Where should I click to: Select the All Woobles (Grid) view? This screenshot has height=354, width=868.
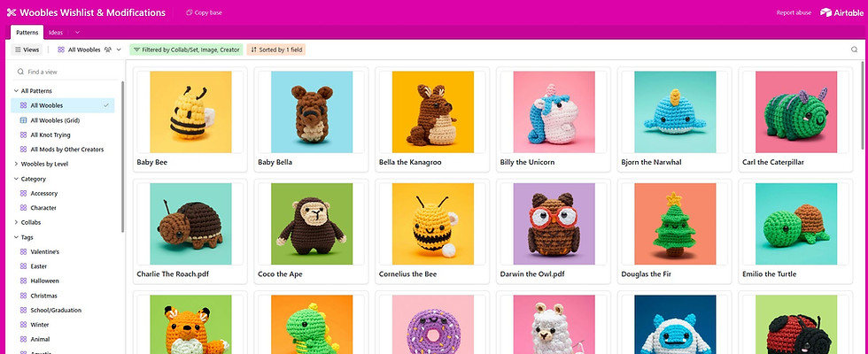pos(63,120)
